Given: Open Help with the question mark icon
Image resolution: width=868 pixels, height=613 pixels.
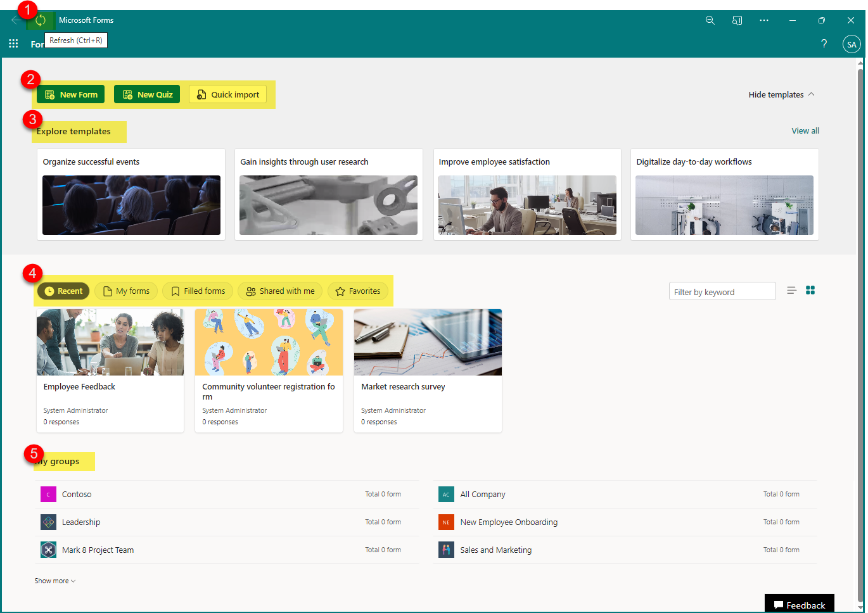Looking at the screenshot, I should (824, 44).
